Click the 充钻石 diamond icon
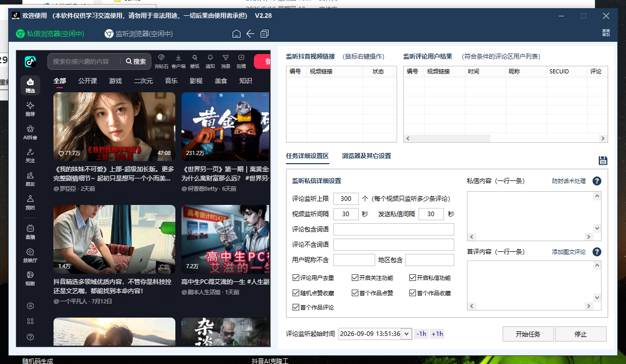This screenshot has height=364, width=626. [x=161, y=61]
